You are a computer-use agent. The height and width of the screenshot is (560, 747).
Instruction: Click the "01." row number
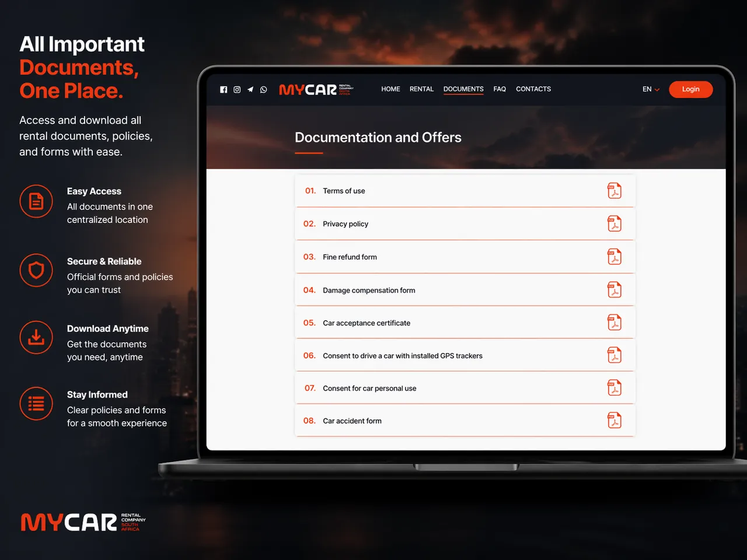pos(310,191)
